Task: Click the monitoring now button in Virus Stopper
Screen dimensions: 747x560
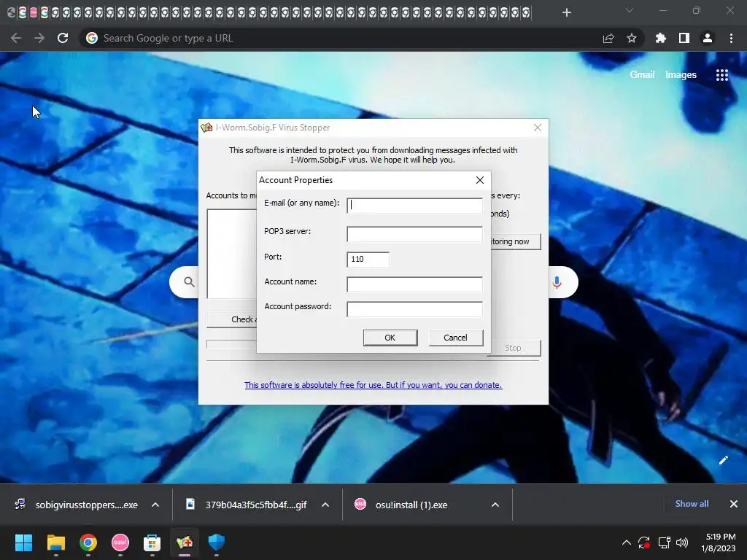Action: pyautogui.click(x=516, y=241)
